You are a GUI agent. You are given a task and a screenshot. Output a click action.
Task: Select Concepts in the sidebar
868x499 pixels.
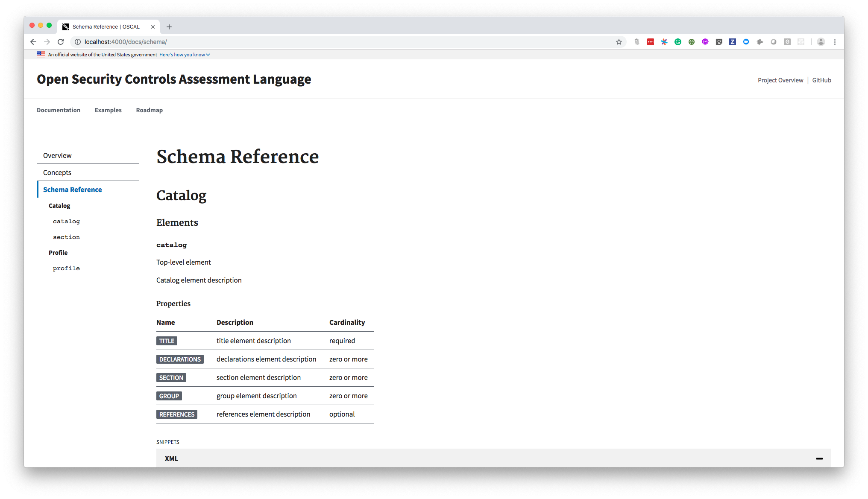(57, 172)
